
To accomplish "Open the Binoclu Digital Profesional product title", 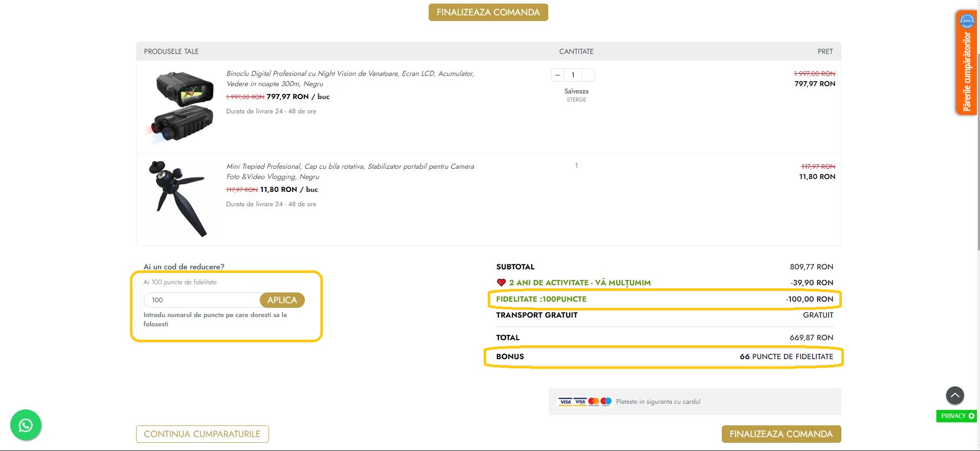I will pos(350,79).
